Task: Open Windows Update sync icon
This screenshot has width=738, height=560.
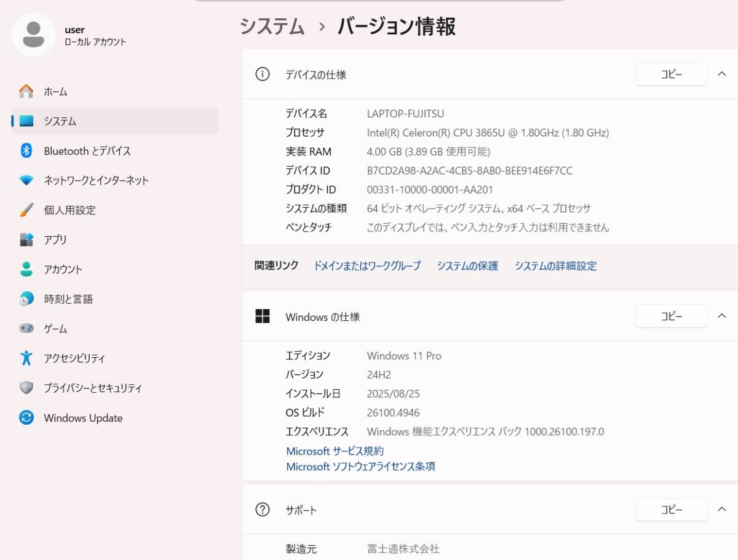Action: tap(26, 418)
